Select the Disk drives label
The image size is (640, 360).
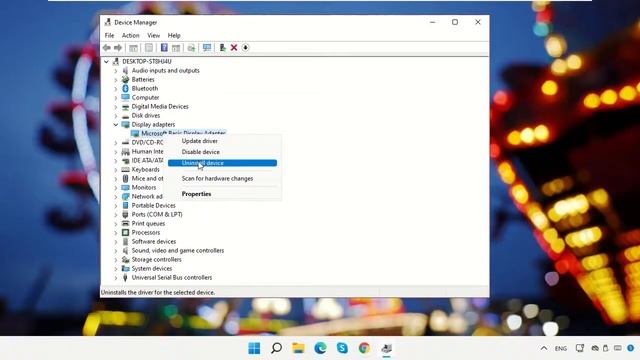tap(146, 116)
